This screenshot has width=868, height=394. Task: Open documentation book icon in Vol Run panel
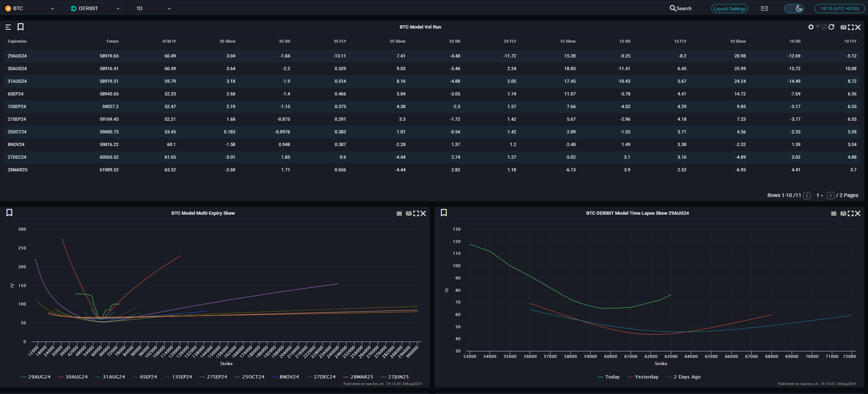point(843,27)
